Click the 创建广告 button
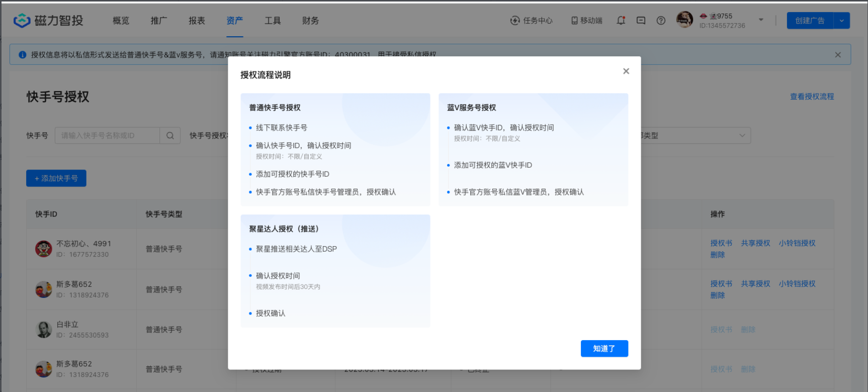Viewport: 868px width, 392px height. pyautogui.click(x=810, y=21)
